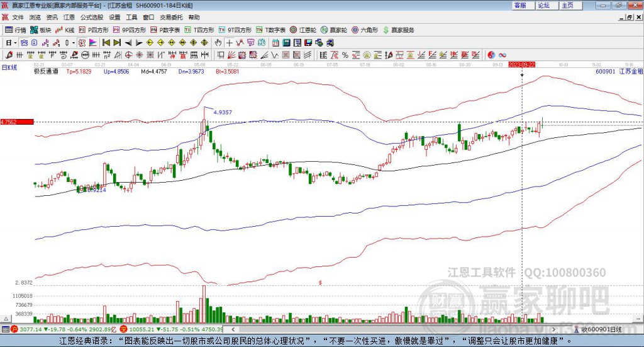
Task: Open the 赢家轮 wheel tool
Action: pos(334,30)
